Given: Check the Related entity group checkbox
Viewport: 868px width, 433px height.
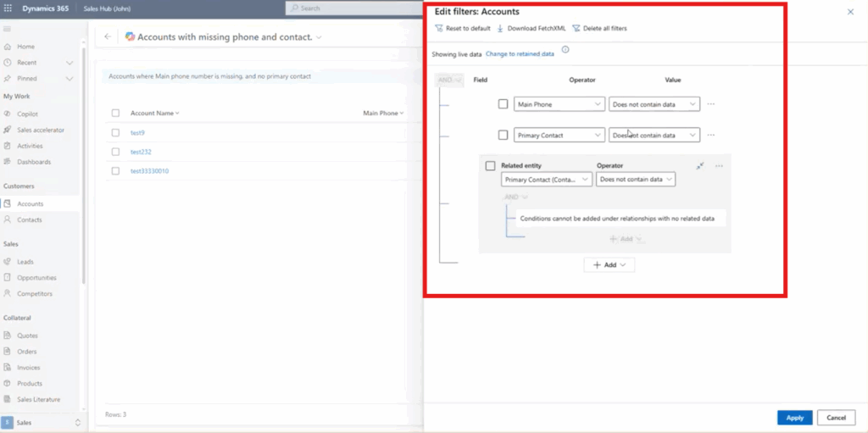Looking at the screenshot, I should click(490, 166).
